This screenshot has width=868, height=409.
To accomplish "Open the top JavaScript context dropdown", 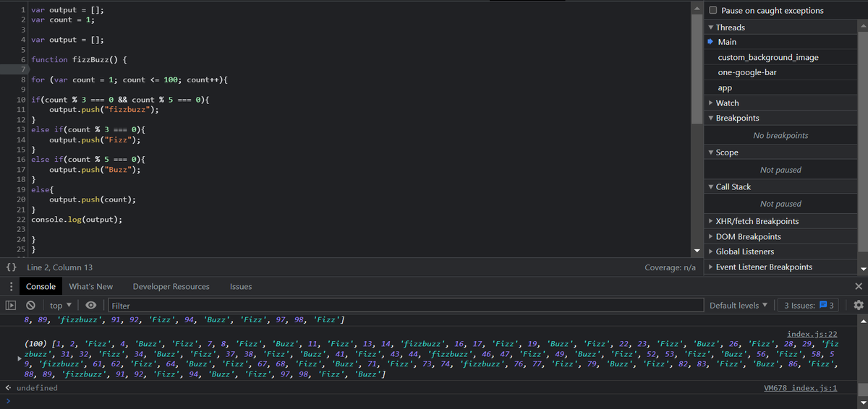I will (x=60, y=306).
